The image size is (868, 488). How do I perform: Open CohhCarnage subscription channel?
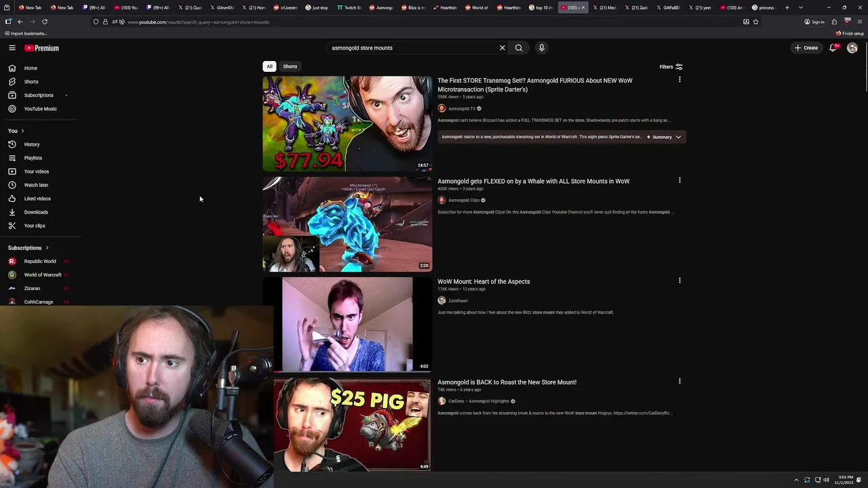click(x=39, y=302)
